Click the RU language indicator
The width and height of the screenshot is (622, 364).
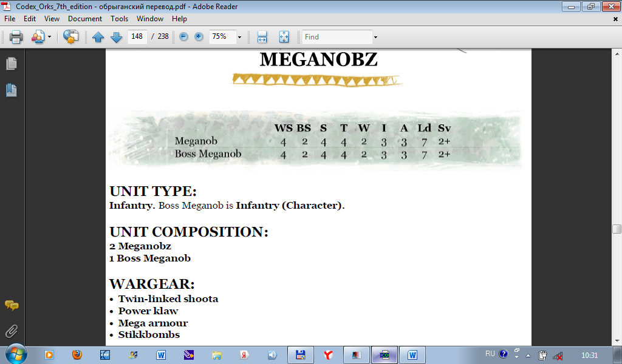490,354
